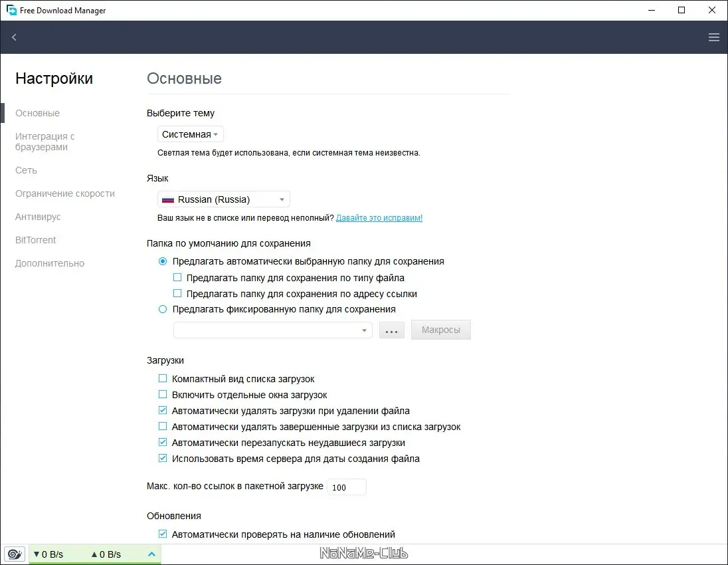Toggle snail mode icon in status bar
The height and width of the screenshot is (565, 728).
[x=15, y=554]
